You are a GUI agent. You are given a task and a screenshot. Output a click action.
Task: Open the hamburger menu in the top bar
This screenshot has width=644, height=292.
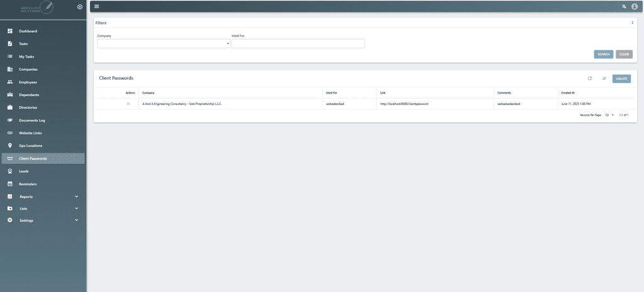coord(96,6)
